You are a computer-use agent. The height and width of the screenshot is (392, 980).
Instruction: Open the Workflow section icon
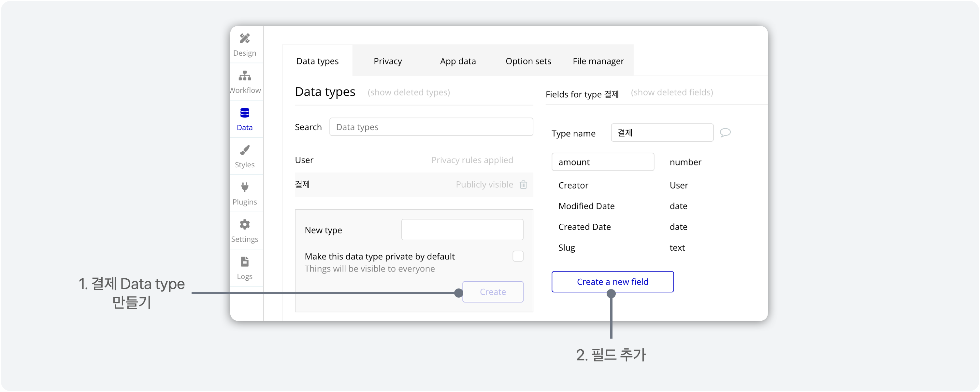click(x=245, y=76)
